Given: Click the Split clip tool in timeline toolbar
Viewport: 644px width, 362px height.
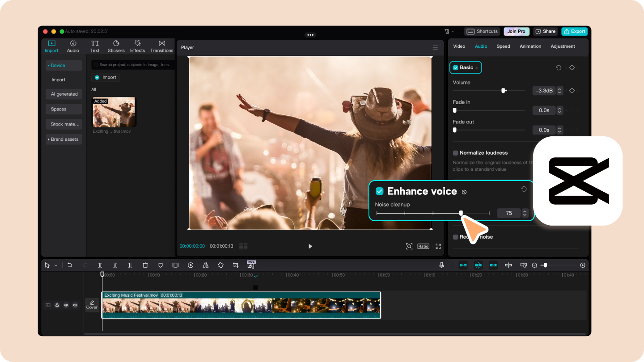Looking at the screenshot, I should pos(100,265).
